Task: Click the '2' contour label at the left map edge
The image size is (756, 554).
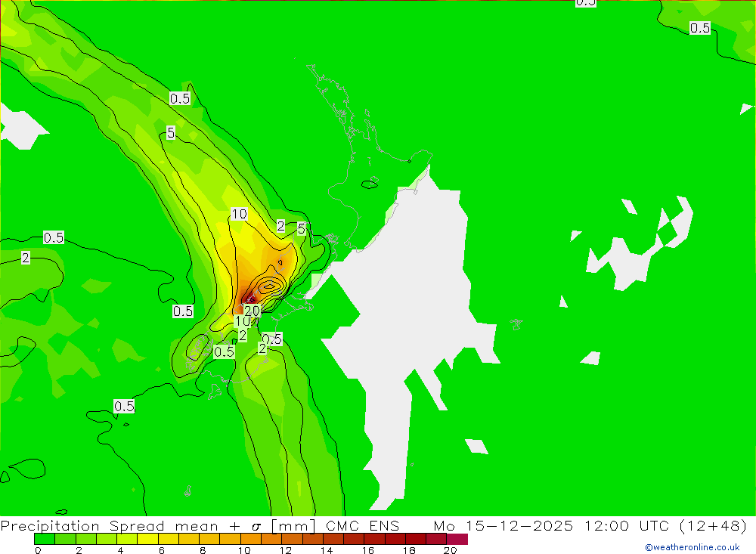Action: click(26, 258)
